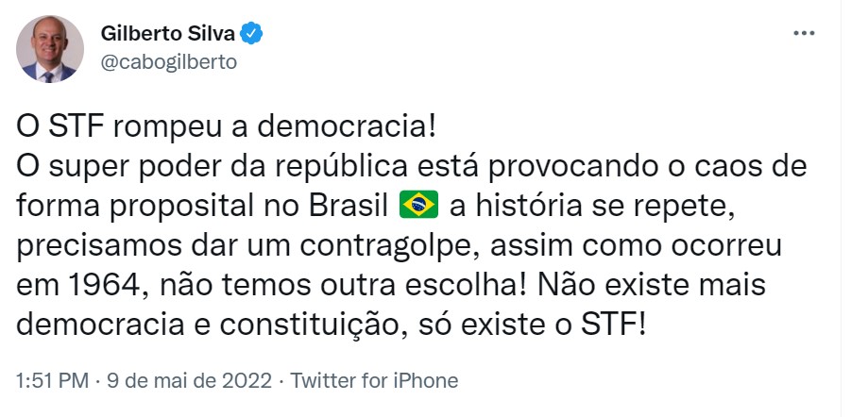The width and height of the screenshot is (868, 417).
Task: Open the Gilberto Silva display name link
Action: [x=168, y=34]
